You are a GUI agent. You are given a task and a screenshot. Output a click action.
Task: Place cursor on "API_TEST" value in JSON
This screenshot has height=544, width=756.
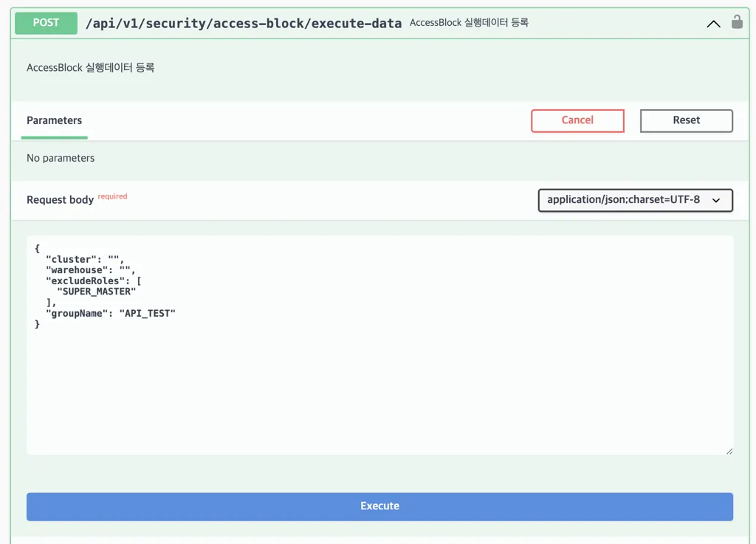pyautogui.click(x=148, y=314)
